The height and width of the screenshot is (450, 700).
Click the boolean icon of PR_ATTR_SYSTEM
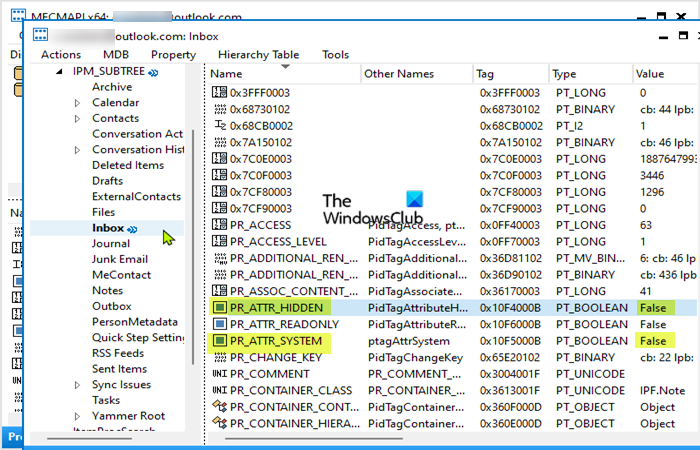point(220,341)
